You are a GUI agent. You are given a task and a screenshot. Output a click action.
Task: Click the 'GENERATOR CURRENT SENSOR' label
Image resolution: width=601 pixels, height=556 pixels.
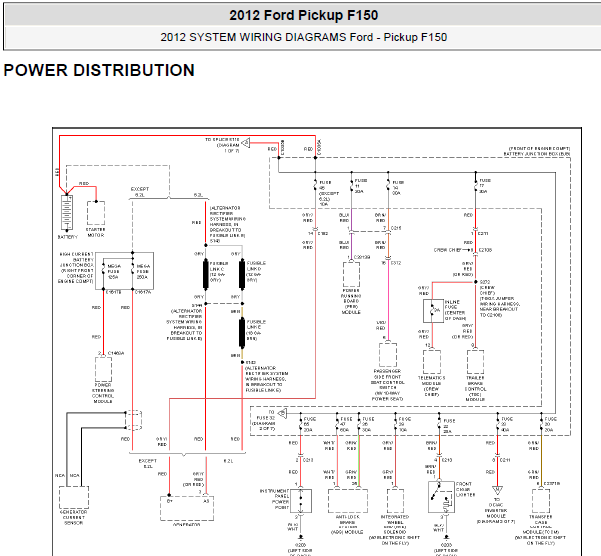[74, 517]
